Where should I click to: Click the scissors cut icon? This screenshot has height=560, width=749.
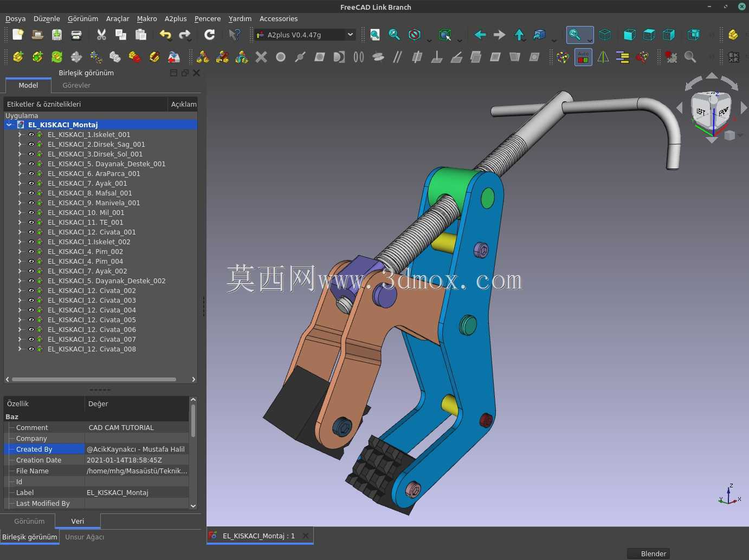pos(101,35)
